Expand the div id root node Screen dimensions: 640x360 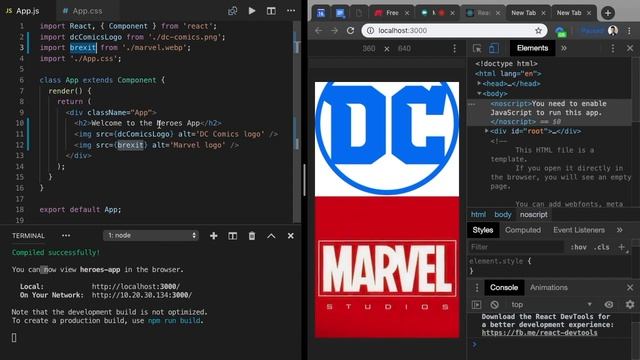click(x=487, y=131)
